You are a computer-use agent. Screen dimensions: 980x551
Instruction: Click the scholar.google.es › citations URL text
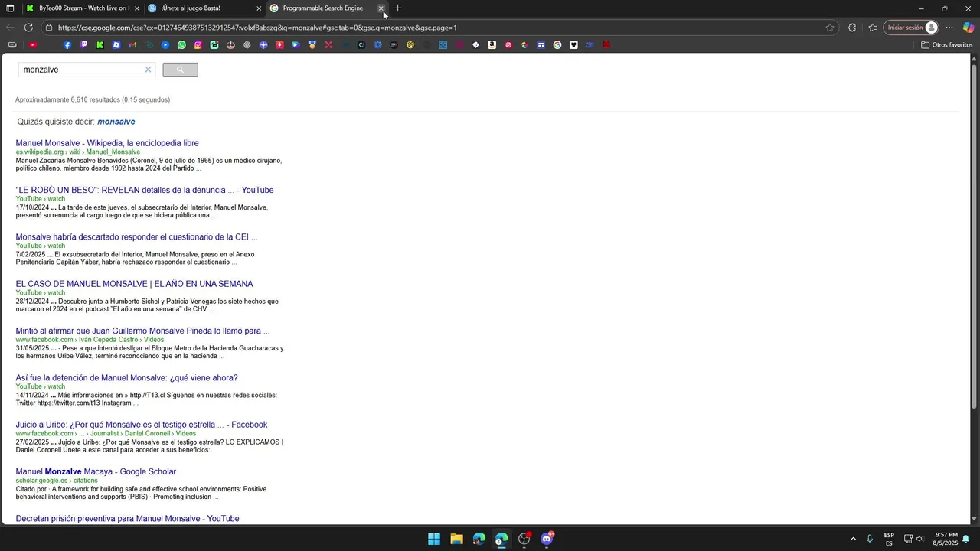point(57,481)
